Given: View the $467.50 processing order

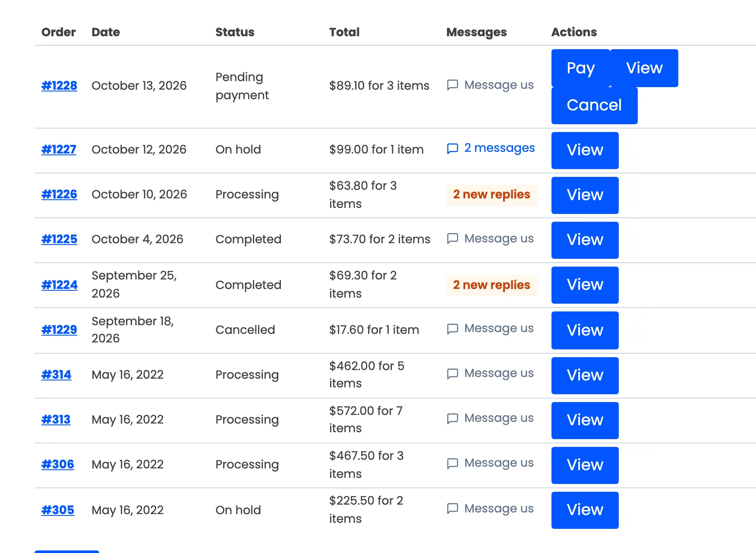Looking at the screenshot, I should tap(585, 465).
